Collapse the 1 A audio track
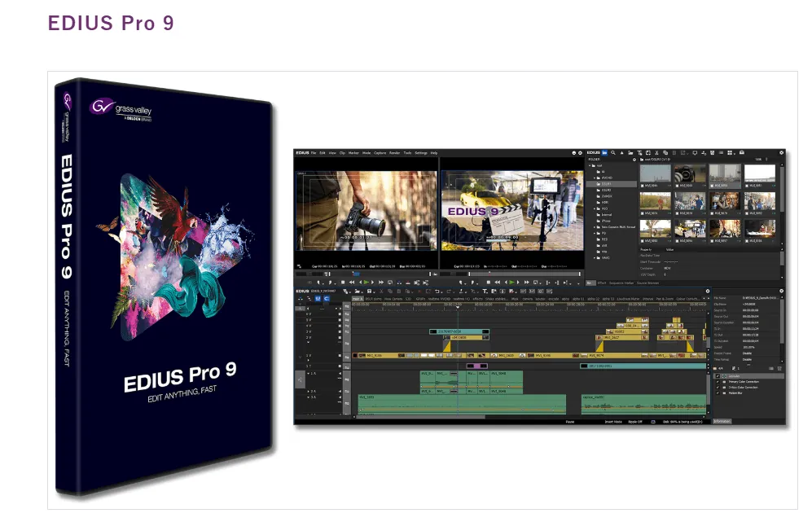 click(x=308, y=373)
